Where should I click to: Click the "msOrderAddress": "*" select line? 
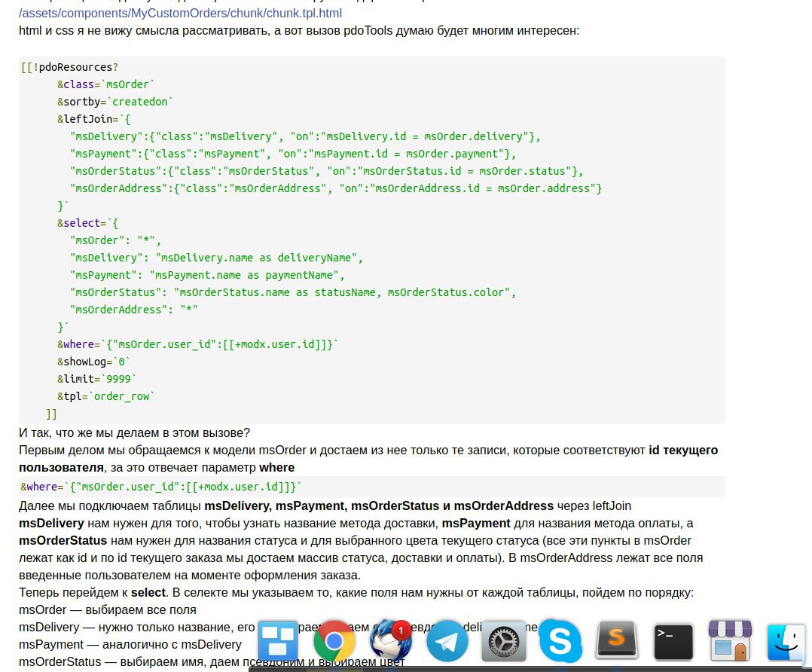point(133,310)
